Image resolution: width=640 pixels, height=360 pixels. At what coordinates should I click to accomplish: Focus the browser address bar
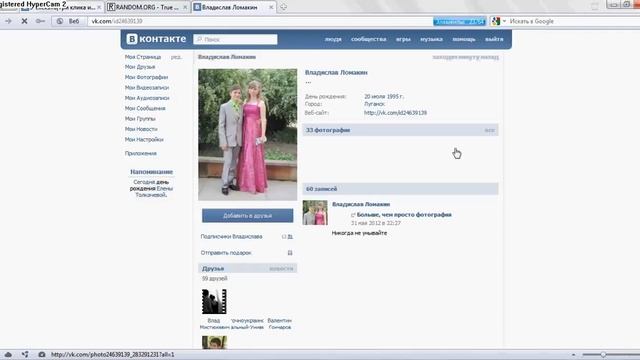coord(261,21)
